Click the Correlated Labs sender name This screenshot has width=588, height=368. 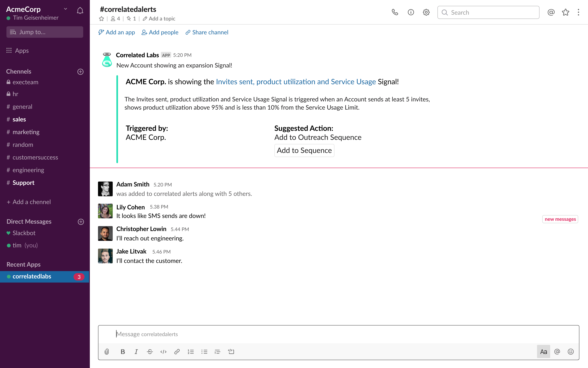click(137, 55)
